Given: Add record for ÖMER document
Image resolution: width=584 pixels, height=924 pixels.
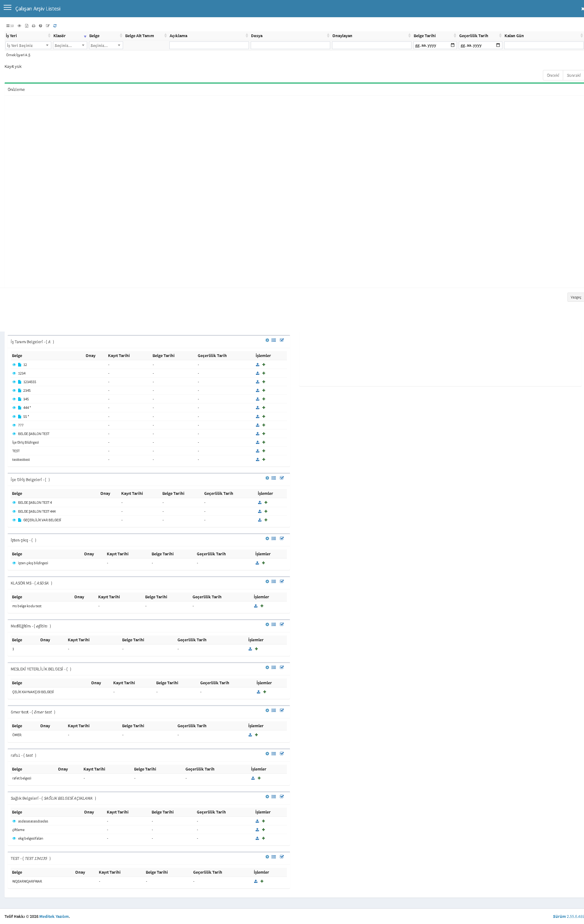Looking at the screenshot, I should 256,735.
